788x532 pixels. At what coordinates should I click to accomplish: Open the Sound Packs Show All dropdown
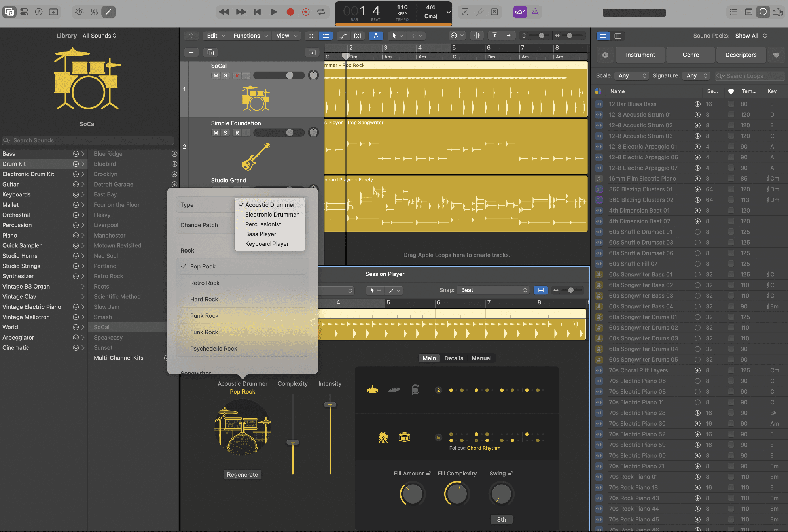pos(751,36)
